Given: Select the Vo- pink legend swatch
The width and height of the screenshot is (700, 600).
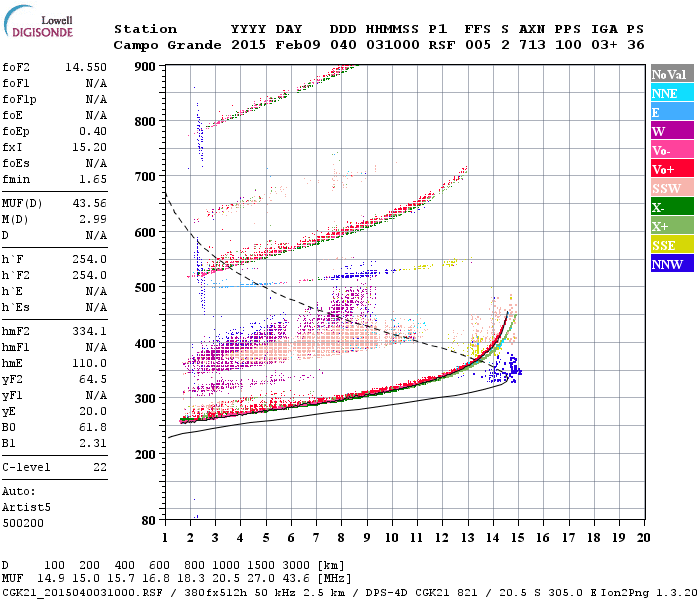Looking at the screenshot, I should (x=672, y=150).
